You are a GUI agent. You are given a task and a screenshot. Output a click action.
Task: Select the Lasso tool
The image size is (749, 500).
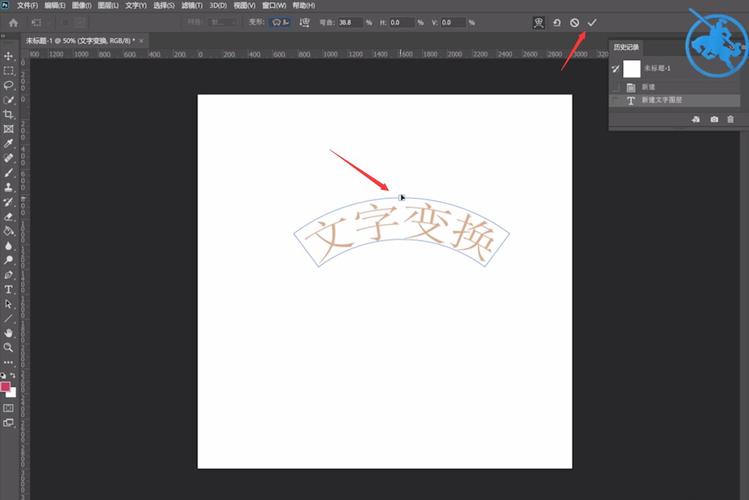9,85
